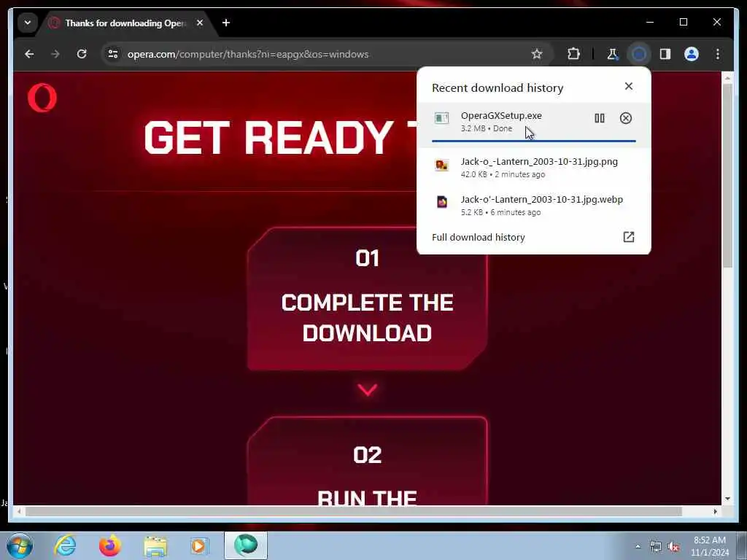Click the vertical page scrollbar thumb
747x560 pixels.
727,175
